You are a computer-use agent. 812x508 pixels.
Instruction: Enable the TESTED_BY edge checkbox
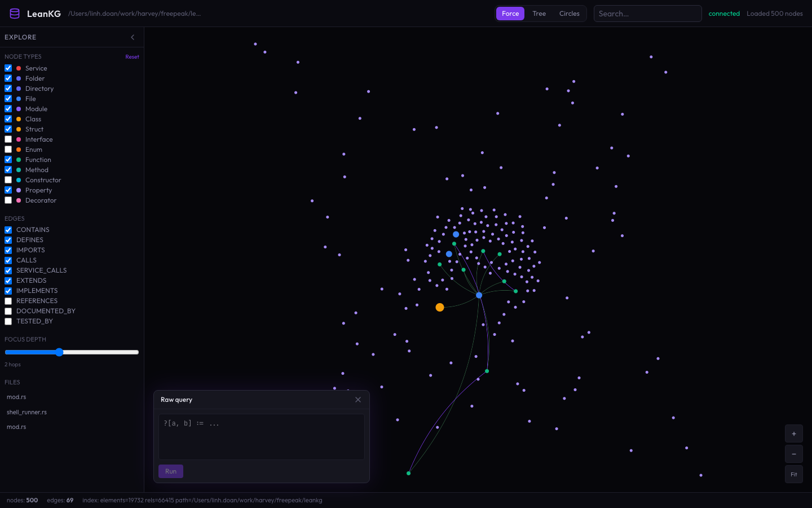pyautogui.click(x=8, y=321)
